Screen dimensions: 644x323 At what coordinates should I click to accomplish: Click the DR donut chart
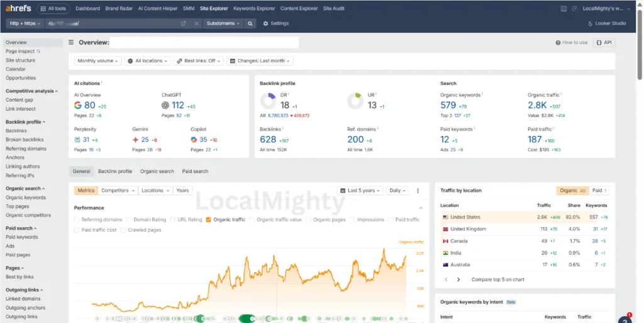pos(268,101)
